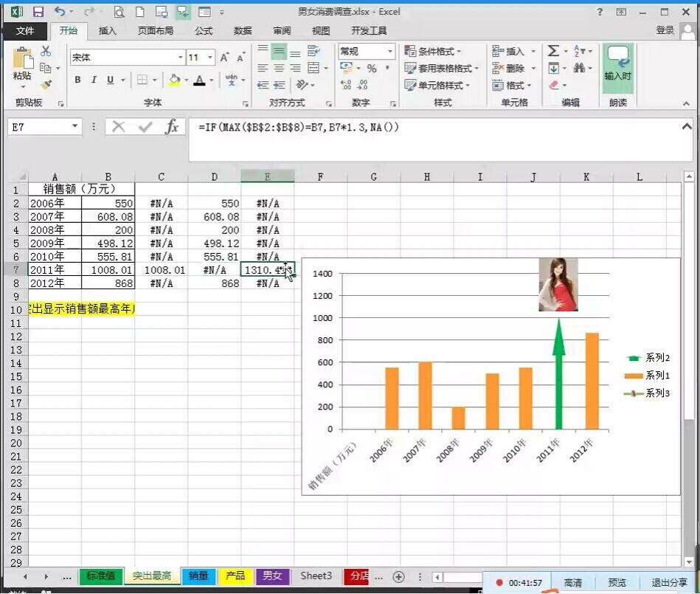This screenshot has width=700, height=594.
Task: Toggle center alignment button
Action: tap(279, 69)
